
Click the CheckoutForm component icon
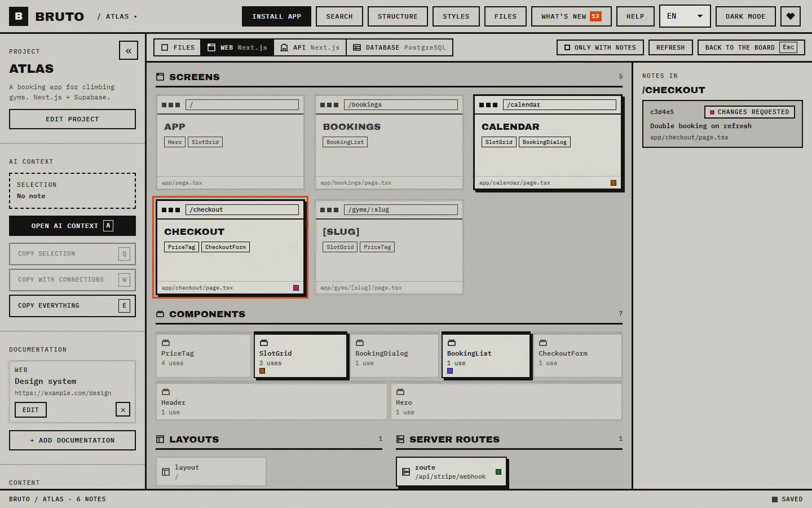pos(543,343)
